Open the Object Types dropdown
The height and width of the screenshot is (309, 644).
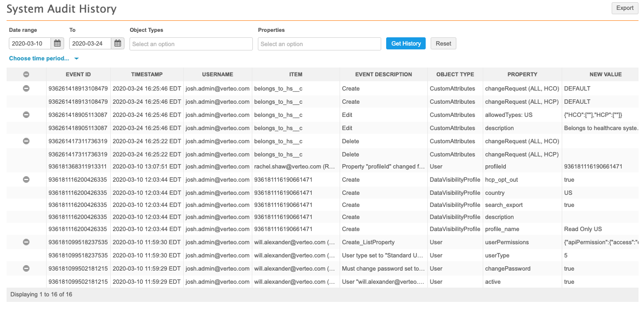(191, 44)
